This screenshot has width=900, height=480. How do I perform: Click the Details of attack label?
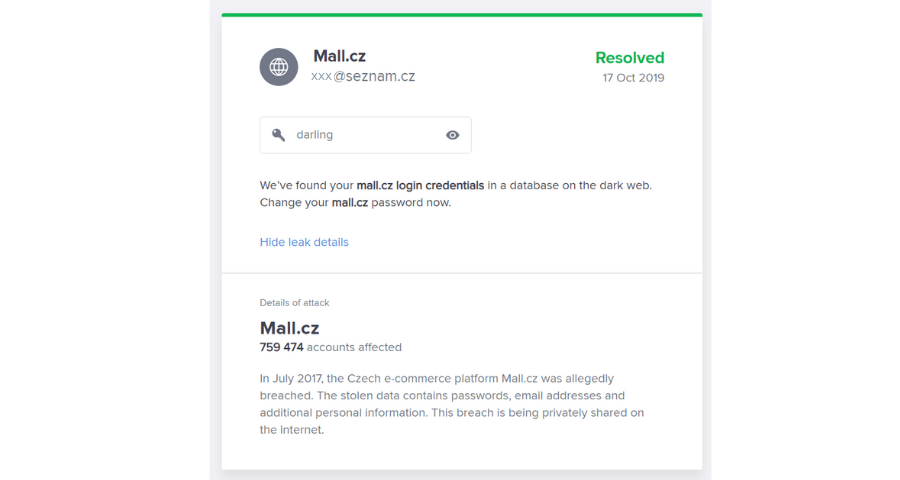pos(294,303)
